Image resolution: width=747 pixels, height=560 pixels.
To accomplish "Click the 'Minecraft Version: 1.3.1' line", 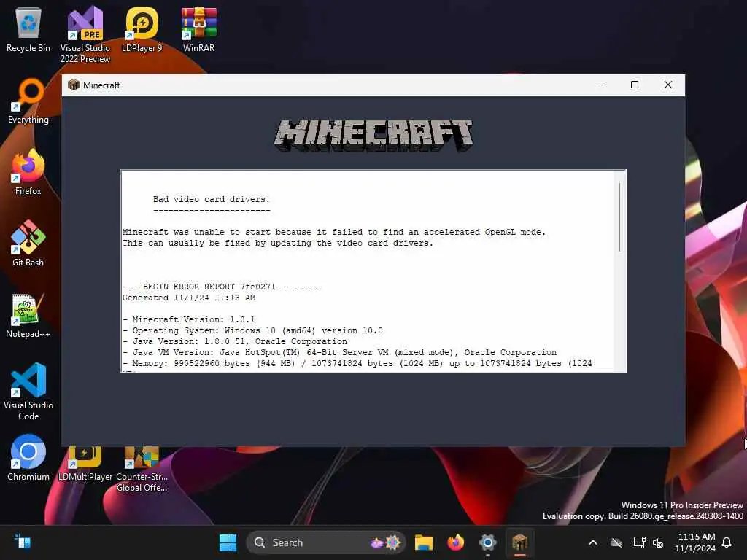I will pyautogui.click(x=189, y=319).
